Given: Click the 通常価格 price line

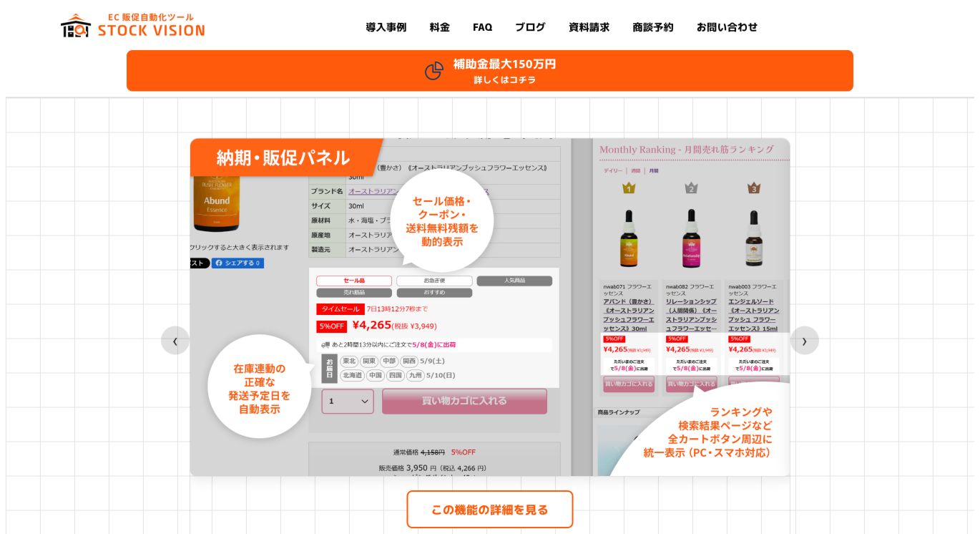Looking at the screenshot, I should (434, 452).
